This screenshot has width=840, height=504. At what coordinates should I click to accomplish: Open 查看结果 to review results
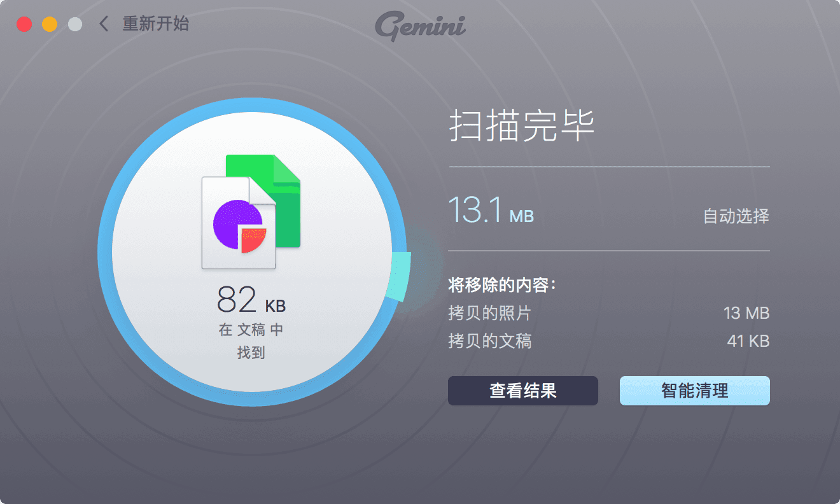(x=523, y=391)
